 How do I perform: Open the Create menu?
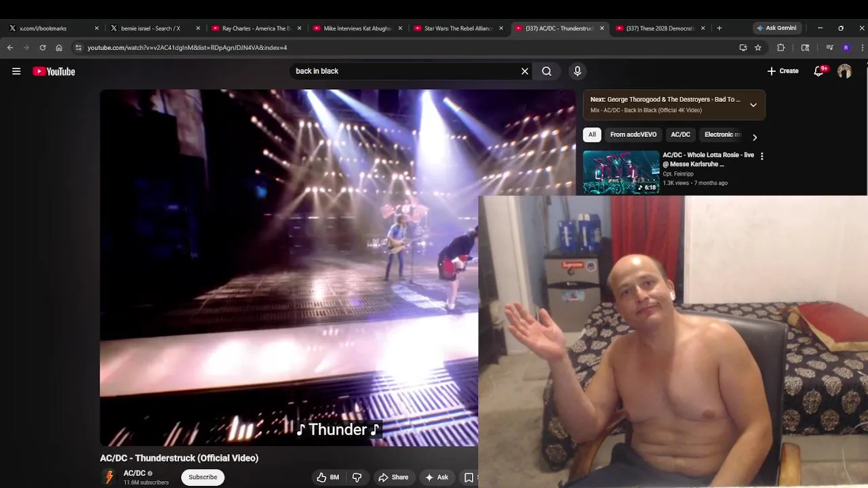tap(783, 71)
